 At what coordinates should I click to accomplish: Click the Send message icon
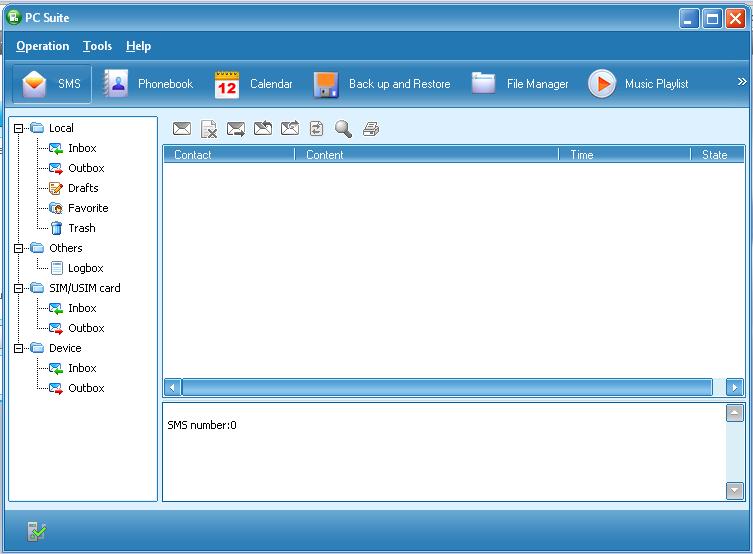[236, 129]
